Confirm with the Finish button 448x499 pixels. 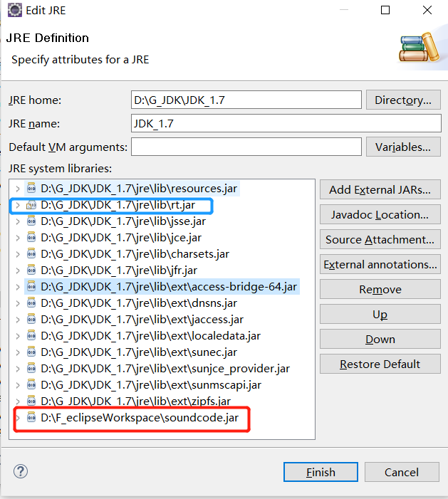tap(321, 472)
